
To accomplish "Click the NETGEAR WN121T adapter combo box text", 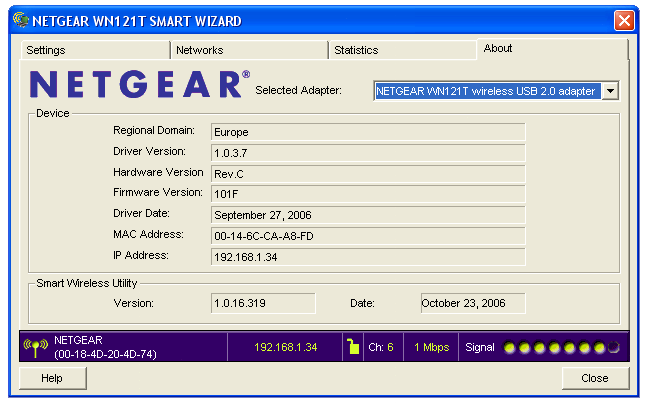I will 487,91.
